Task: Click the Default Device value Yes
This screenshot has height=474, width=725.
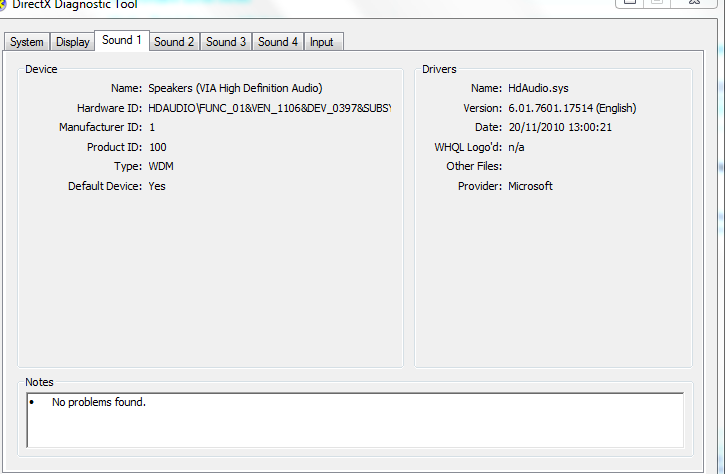Action: point(157,186)
